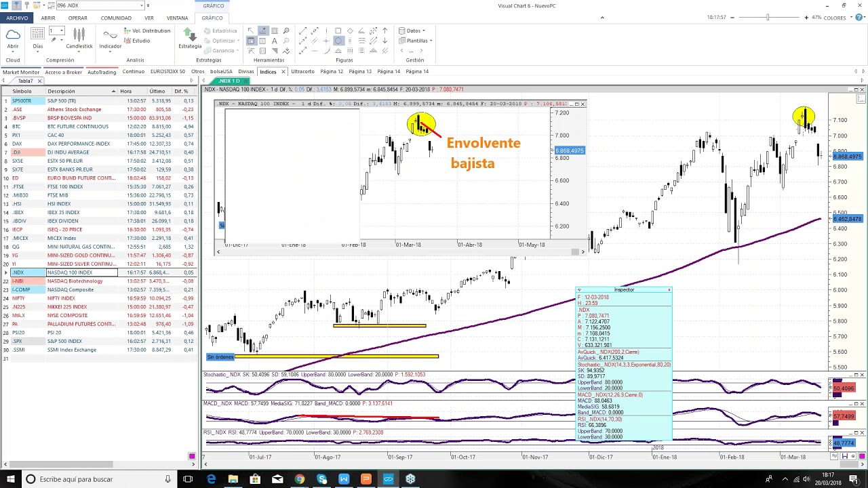Select the up arrow figure tool

click(384, 30)
